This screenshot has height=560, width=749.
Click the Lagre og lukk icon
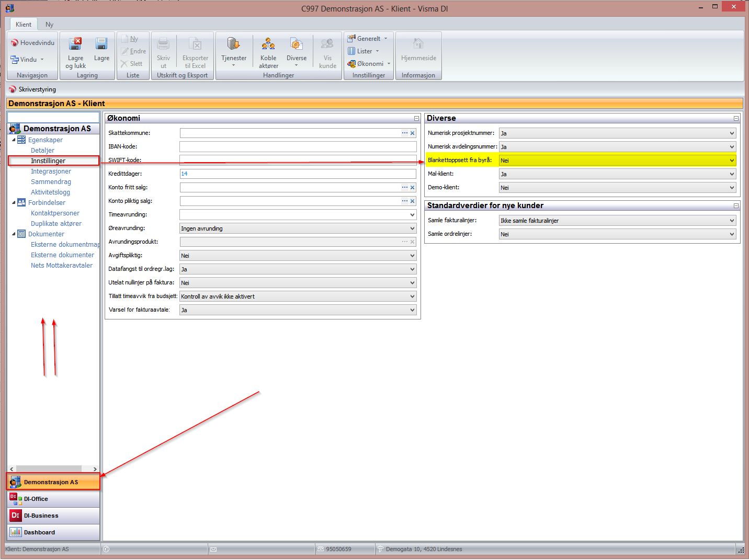75,44
